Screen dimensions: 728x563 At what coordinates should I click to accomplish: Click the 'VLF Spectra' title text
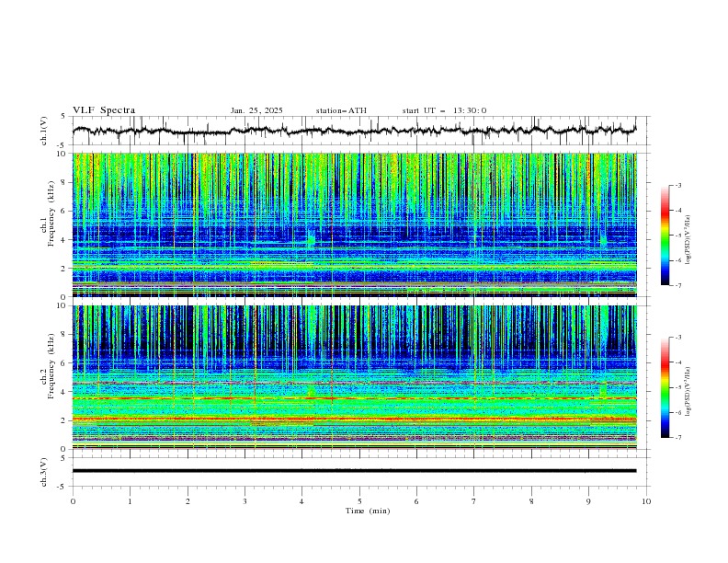pos(104,110)
